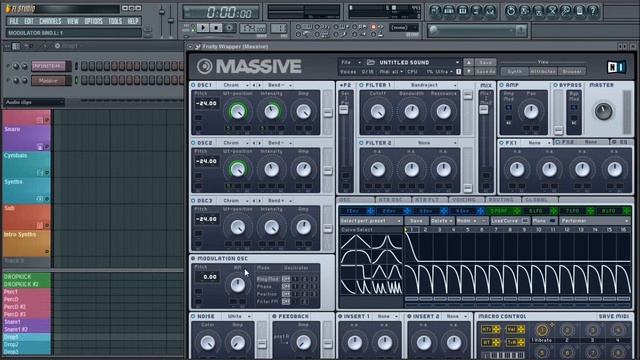Toggle the Noise section power button

coord(193,316)
